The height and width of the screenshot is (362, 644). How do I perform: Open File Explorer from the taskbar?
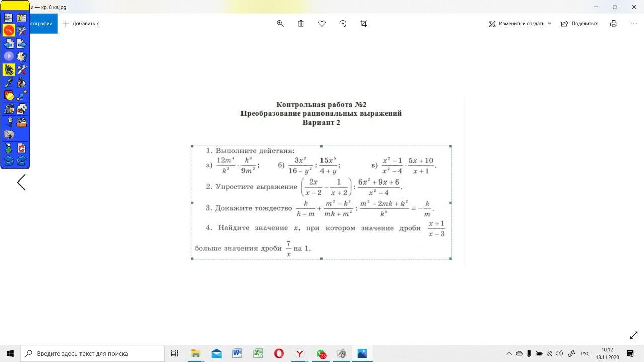click(195, 353)
